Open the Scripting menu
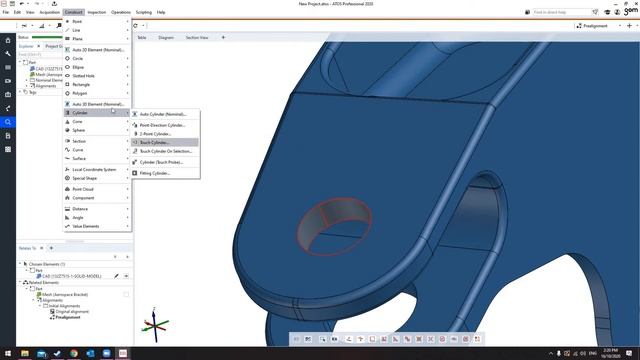Image resolution: width=640 pixels, height=360 pixels. (144, 12)
